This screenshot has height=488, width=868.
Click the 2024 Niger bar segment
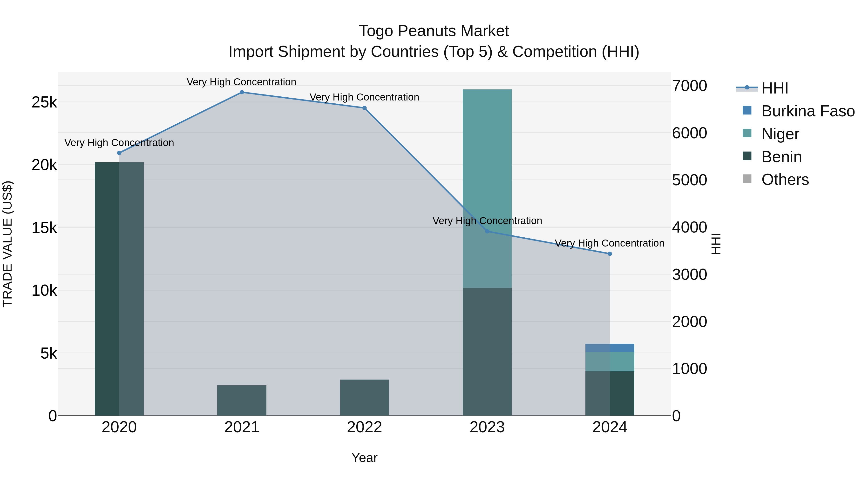point(610,362)
